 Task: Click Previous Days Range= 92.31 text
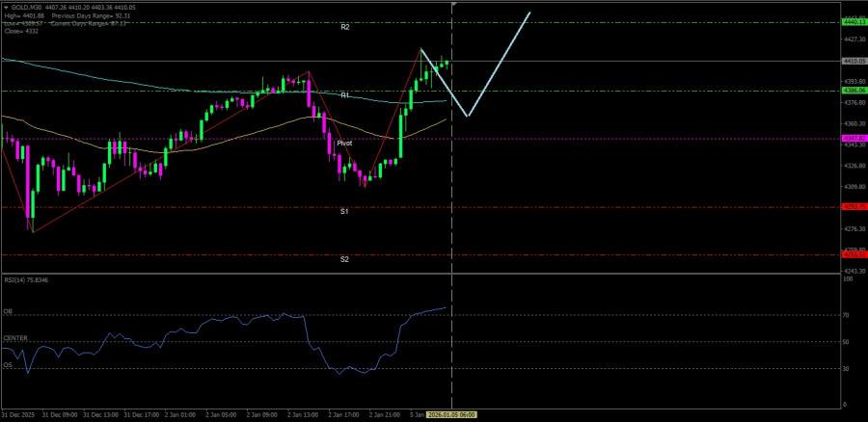pyautogui.click(x=92, y=16)
